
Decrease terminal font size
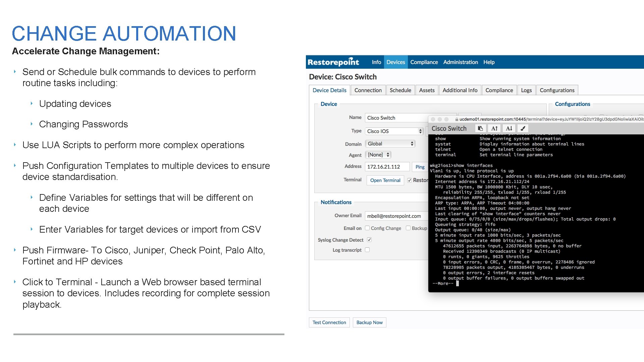[x=509, y=128]
